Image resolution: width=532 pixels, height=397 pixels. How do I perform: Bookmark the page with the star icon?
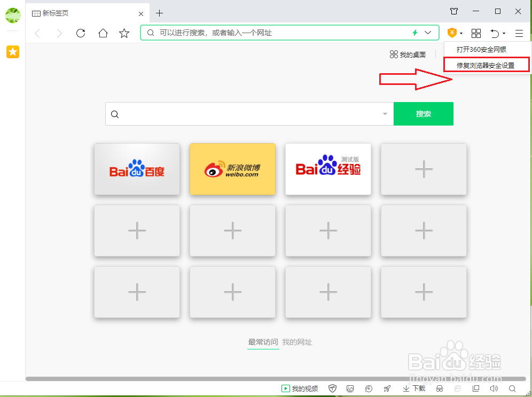point(124,33)
